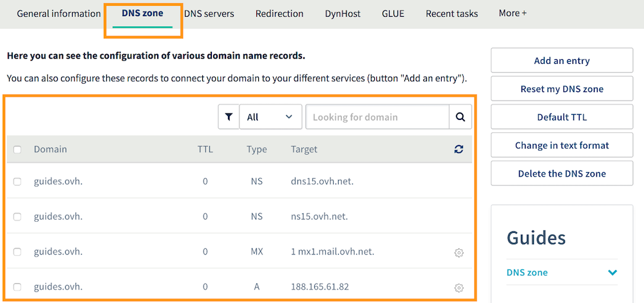Viewport: 644px width, 303px height.
Task: Open the More + tab menu
Action: (x=513, y=13)
